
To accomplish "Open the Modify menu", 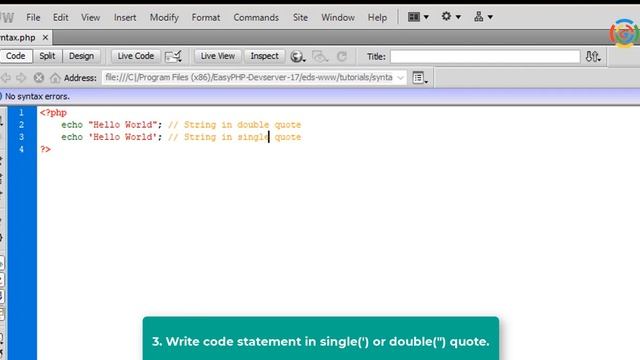I will (x=164, y=18).
